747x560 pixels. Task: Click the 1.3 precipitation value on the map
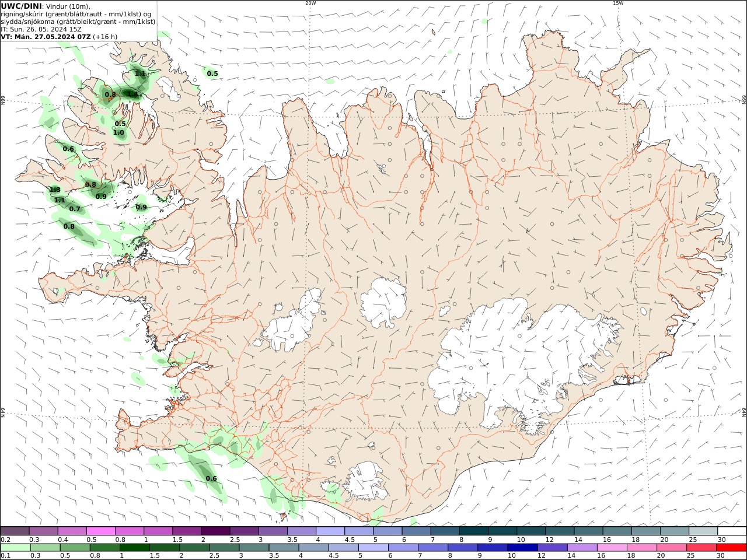pos(55,190)
